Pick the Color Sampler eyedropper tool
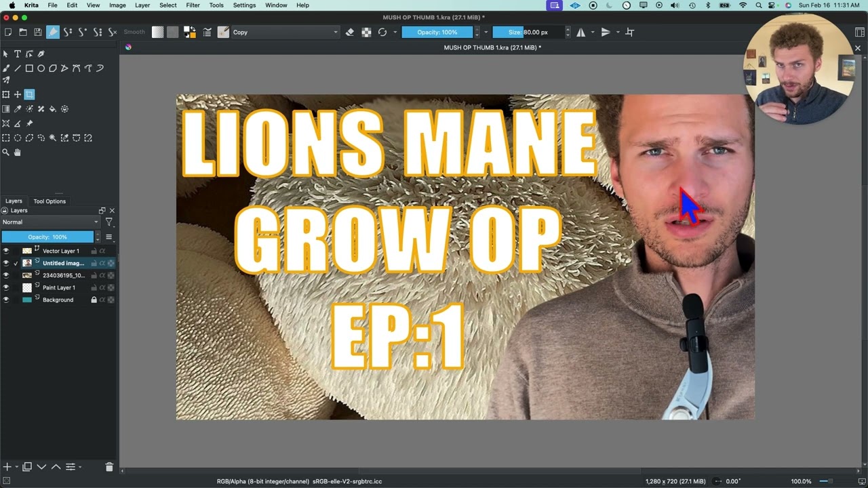This screenshot has width=868, height=488. click(x=18, y=108)
